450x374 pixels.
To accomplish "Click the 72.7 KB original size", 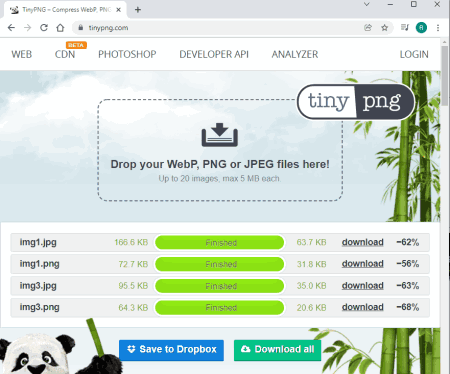I will [133, 264].
